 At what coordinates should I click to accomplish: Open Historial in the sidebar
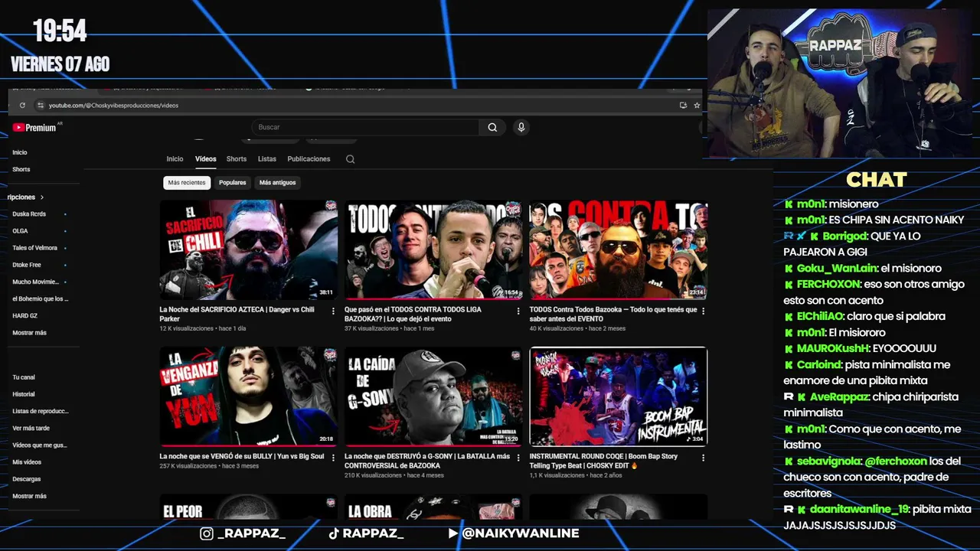coord(24,394)
